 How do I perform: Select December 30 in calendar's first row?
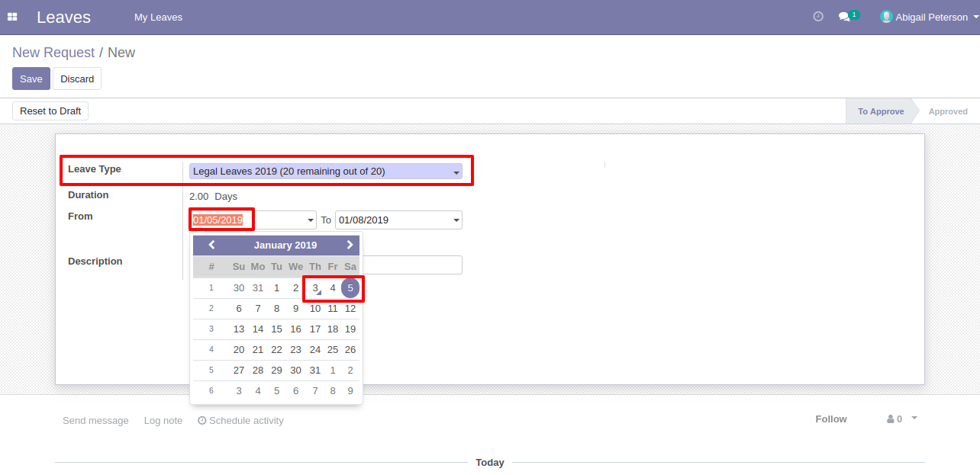tap(239, 288)
